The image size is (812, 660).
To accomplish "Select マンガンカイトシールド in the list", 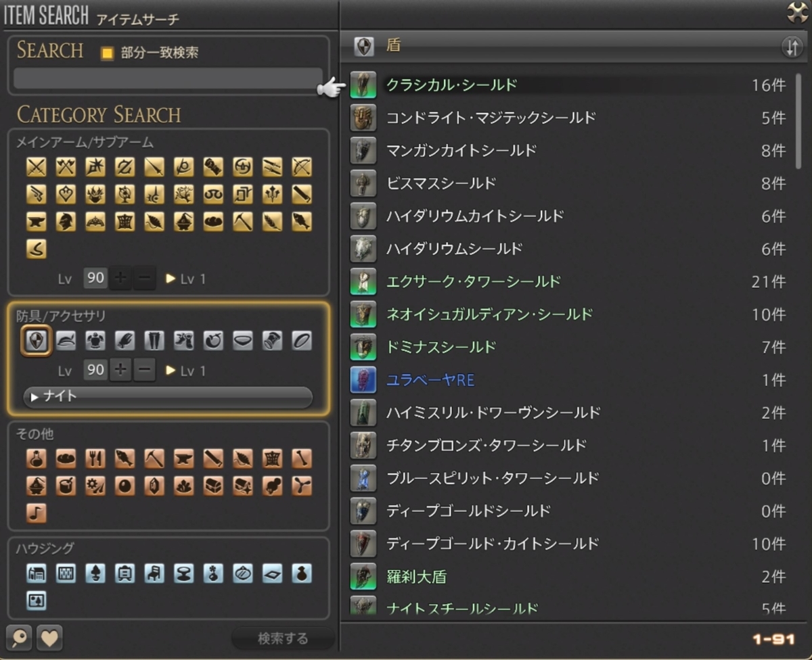I will [x=570, y=150].
